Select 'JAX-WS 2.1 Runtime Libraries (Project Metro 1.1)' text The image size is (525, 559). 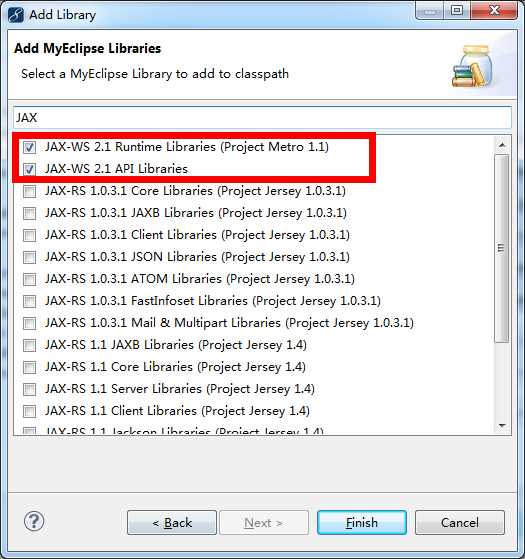point(187,147)
